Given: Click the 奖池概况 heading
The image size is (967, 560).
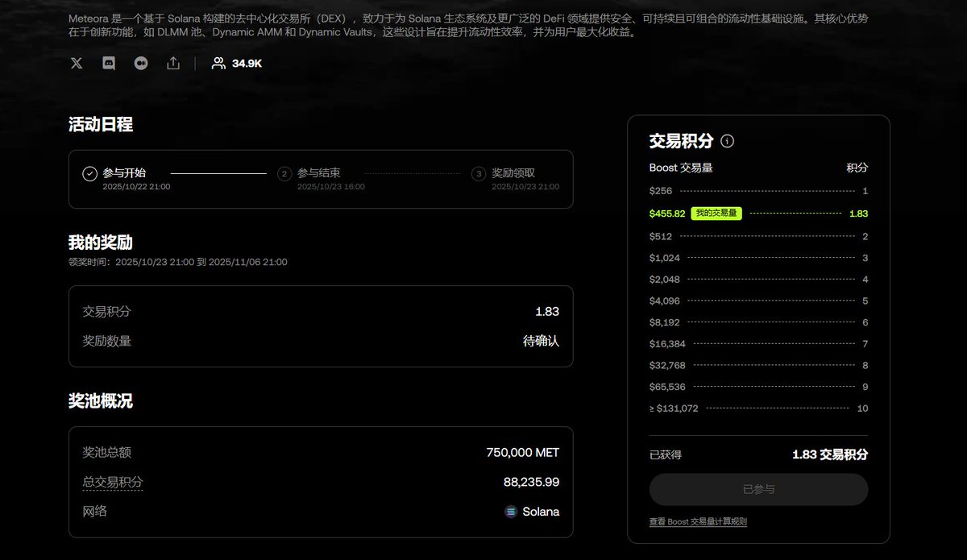Looking at the screenshot, I should point(101,400).
